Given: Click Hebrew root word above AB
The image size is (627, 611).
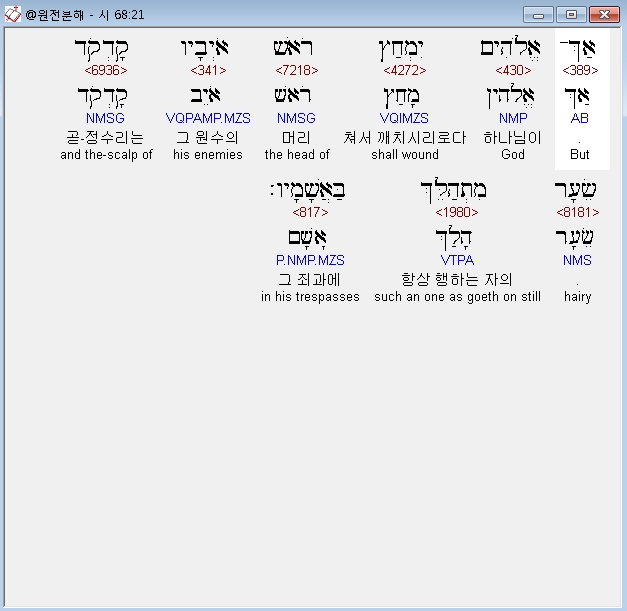Looking at the screenshot, I should coord(577,97).
